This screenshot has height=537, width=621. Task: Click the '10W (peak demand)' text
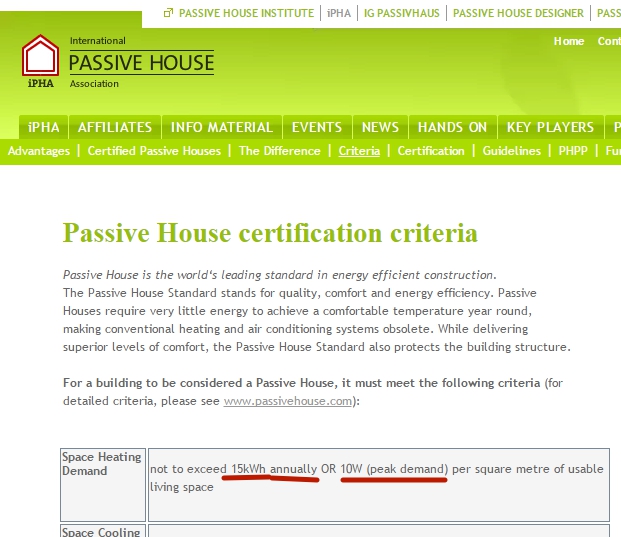tap(394, 469)
